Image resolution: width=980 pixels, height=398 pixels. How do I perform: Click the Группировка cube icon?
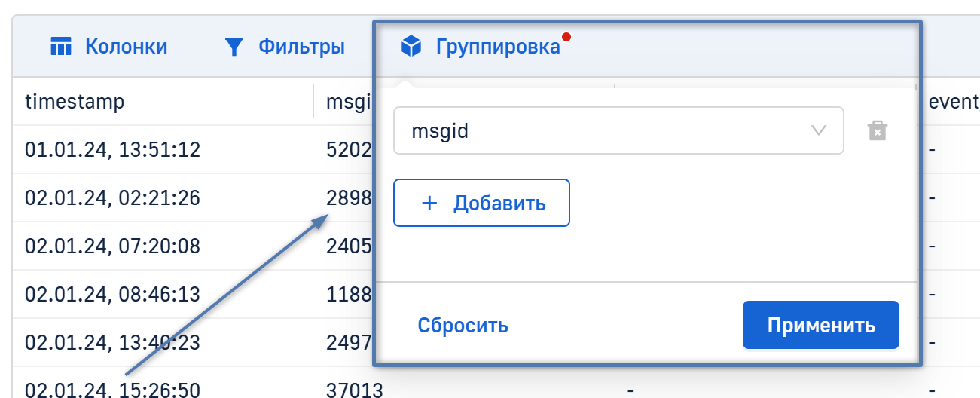[411, 47]
